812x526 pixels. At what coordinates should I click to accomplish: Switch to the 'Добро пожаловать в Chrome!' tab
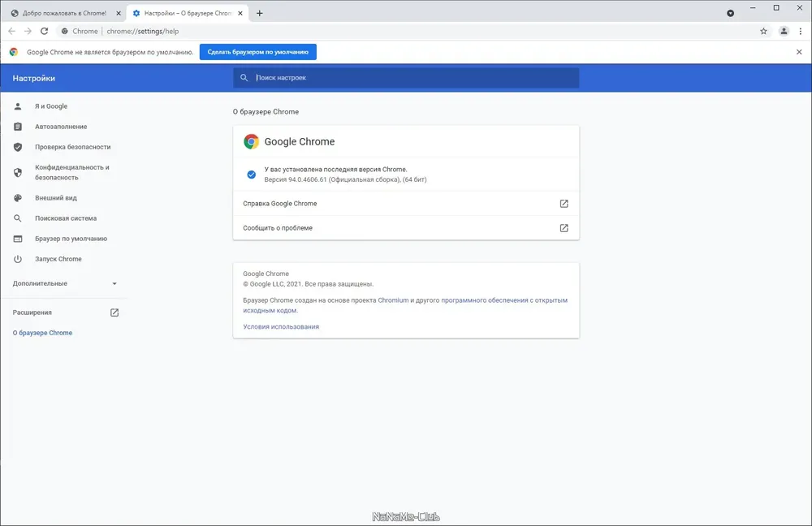coord(65,14)
